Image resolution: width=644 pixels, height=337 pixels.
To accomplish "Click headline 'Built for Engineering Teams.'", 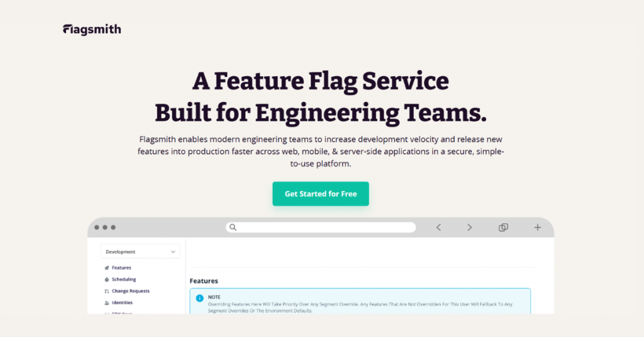I will click(x=320, y=113).
